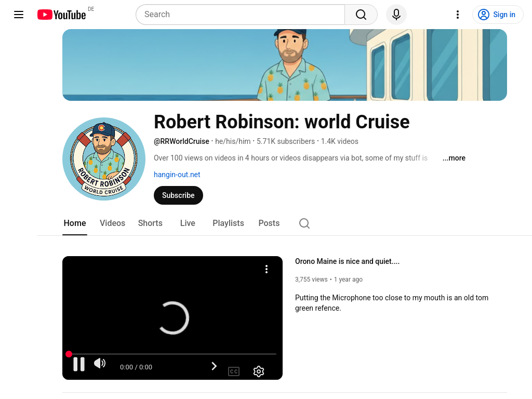532x399 pixels.
Task: Start voice search with microphone
Action: coord(396,15)
